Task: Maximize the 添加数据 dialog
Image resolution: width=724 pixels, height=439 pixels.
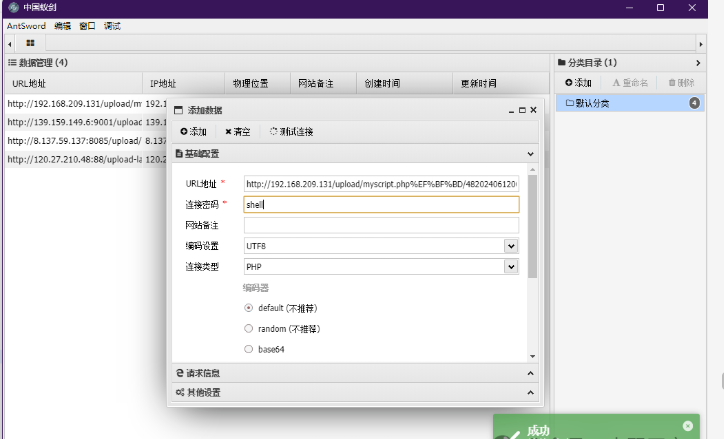Action: [522, 110]
